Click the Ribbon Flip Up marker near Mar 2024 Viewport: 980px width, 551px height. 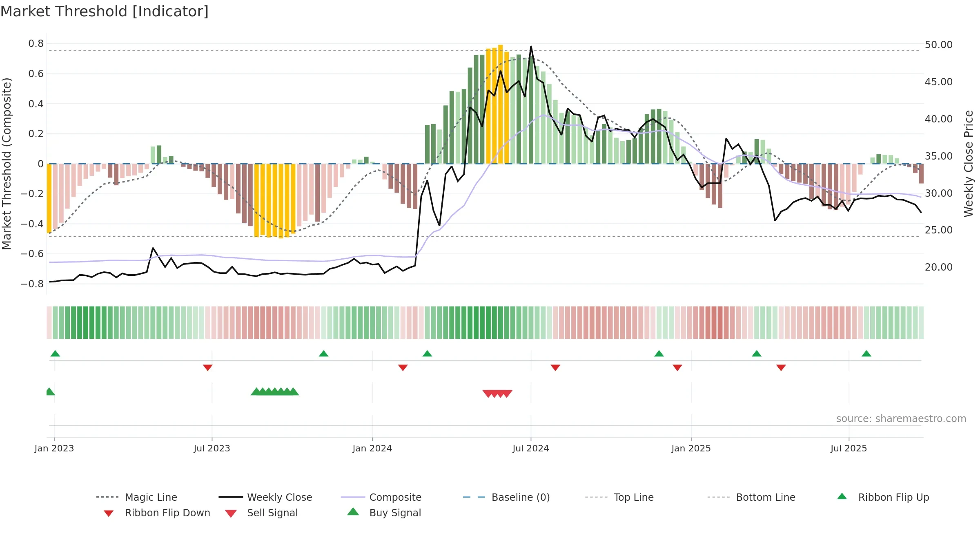coord(427,353)
